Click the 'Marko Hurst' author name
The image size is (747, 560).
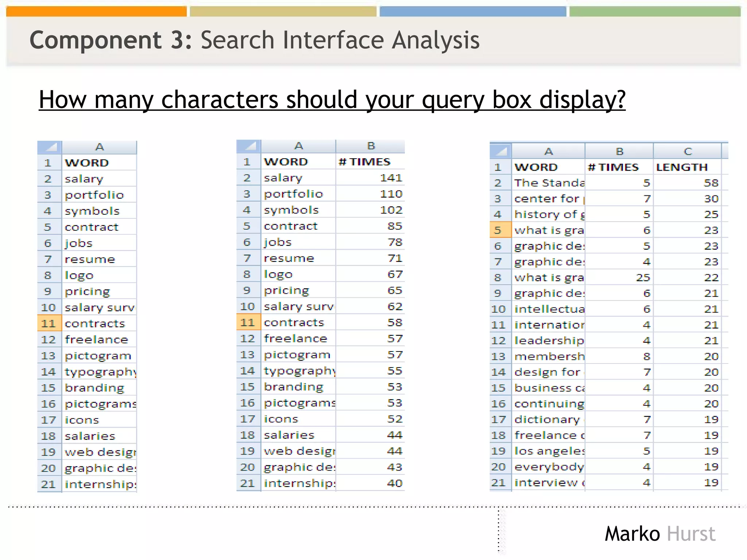coord(660,534)
